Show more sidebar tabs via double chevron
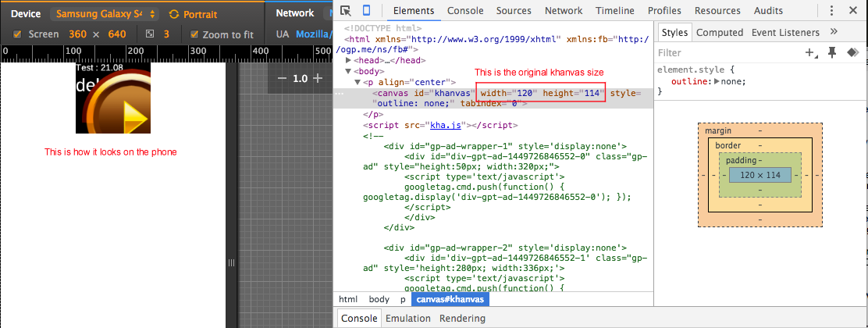This screenshot has width=868, height=328. point(834,31)
